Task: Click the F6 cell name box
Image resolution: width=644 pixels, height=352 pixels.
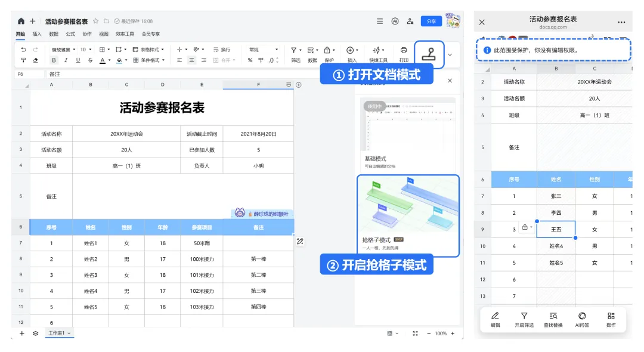Action: click(x=29, y=75)
